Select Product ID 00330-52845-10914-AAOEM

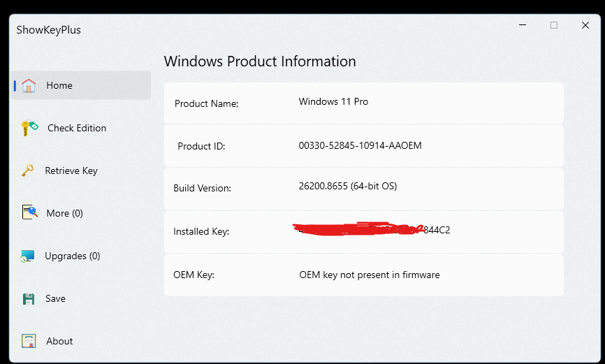point(360,145)
